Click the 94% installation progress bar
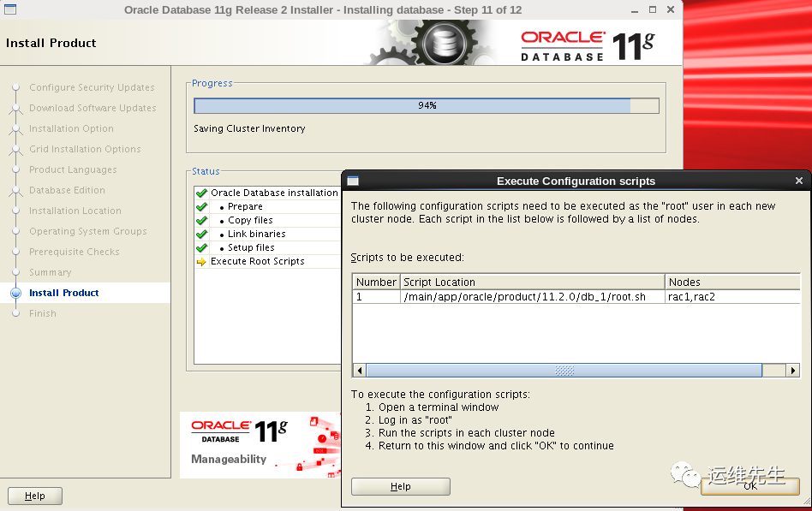Viewport: 812px width, 511px height. [427, 105]
